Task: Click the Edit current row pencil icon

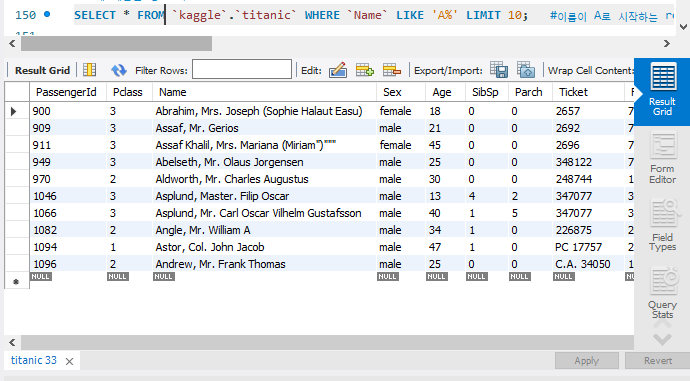Action: point(338,70)
